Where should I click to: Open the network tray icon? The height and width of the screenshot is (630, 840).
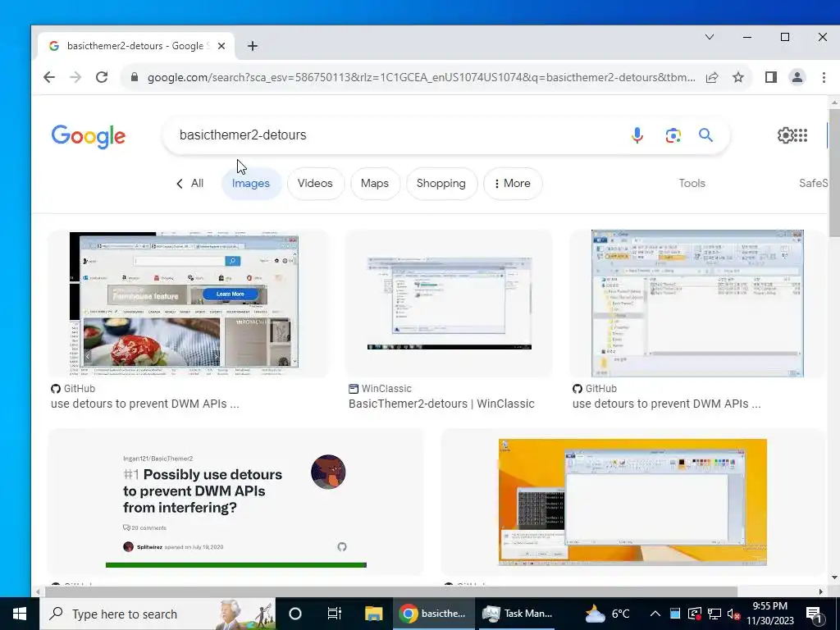tap(714, 614)
